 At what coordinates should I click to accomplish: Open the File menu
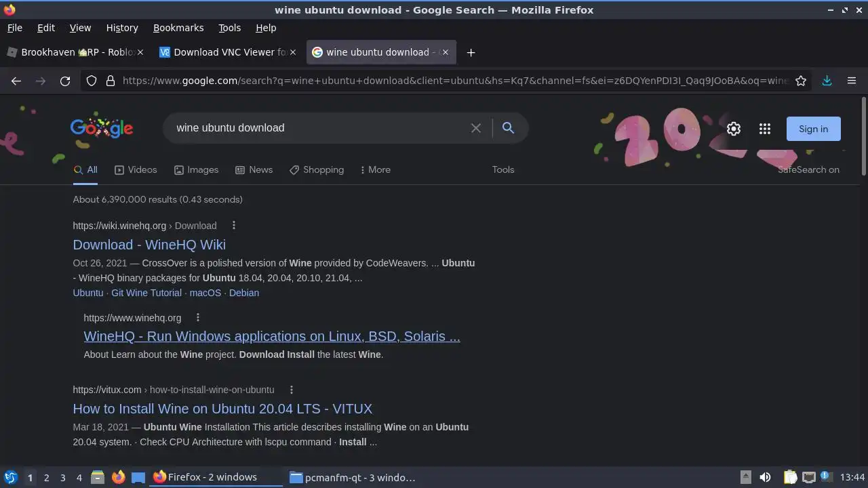coord(14,28)
